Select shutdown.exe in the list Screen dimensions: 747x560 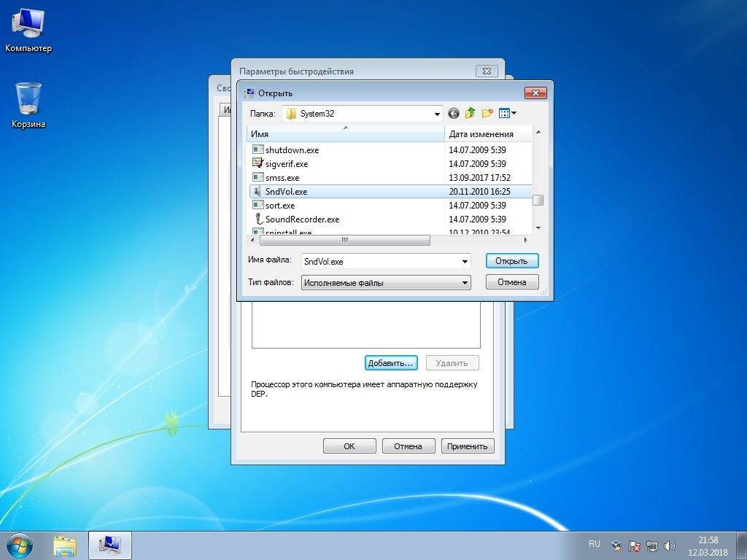(292, 150)
